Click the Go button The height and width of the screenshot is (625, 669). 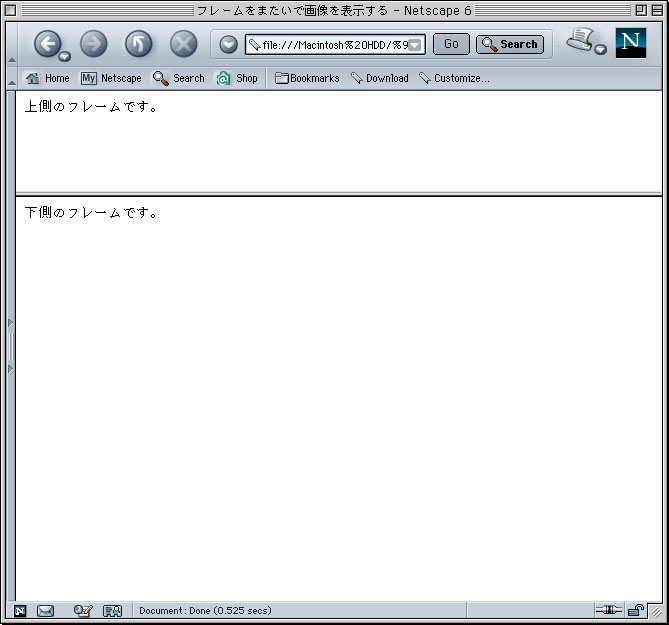click(x=451, y=44)
